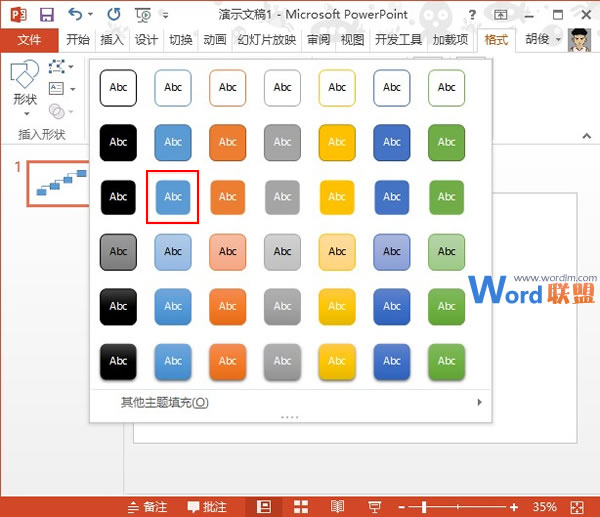Click the zoom slider handle
600x517 pixels.
pyautogui.click(x=424, y=507)
